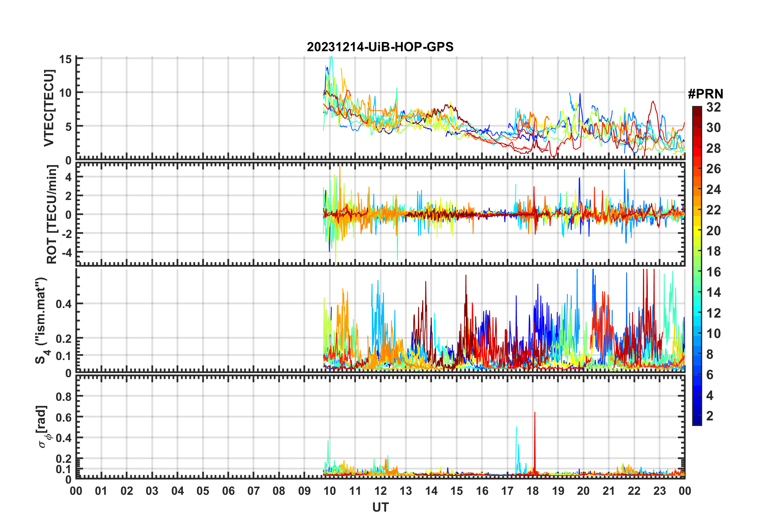
Task: Click VTEC y-axis tick "15"
Action: (65, 60)
